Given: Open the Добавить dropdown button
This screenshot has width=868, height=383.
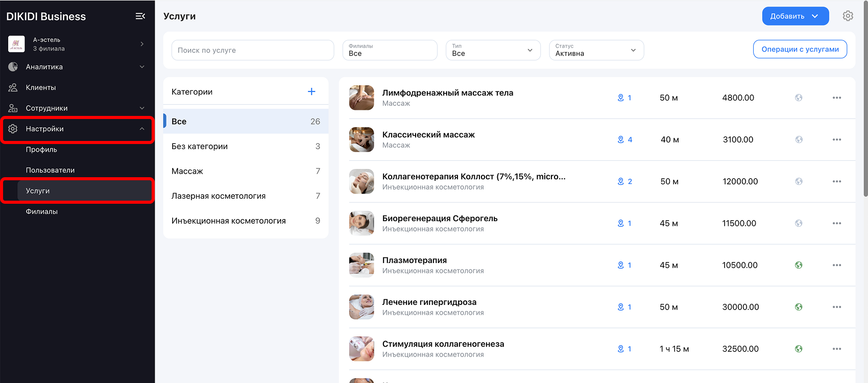Looking at the screenshot, I should 795,16.
